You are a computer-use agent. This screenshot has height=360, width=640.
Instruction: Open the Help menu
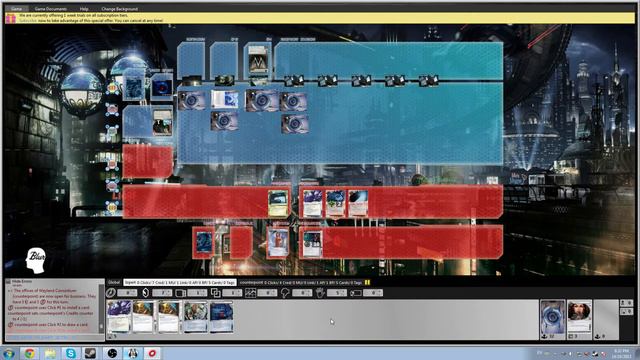[84, 9]
